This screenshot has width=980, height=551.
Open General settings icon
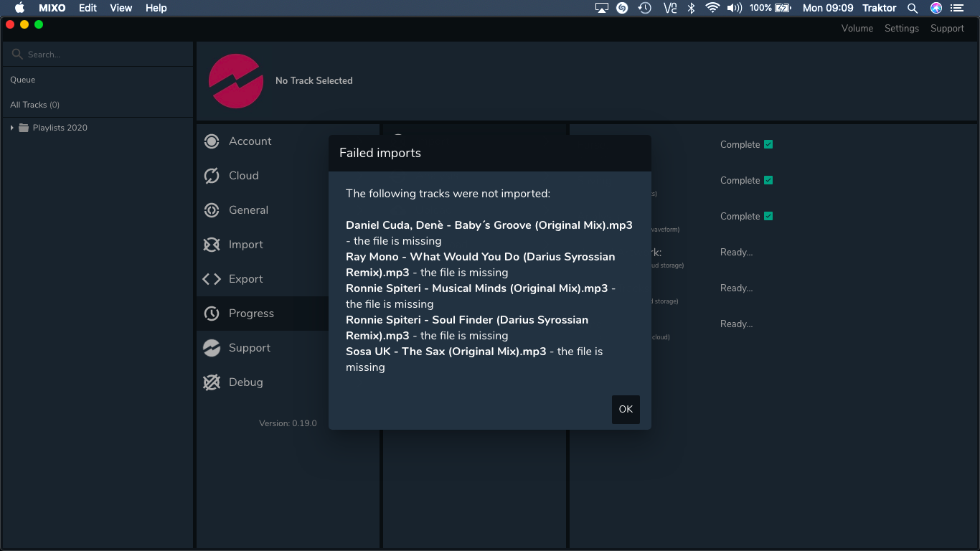(212, 210)
